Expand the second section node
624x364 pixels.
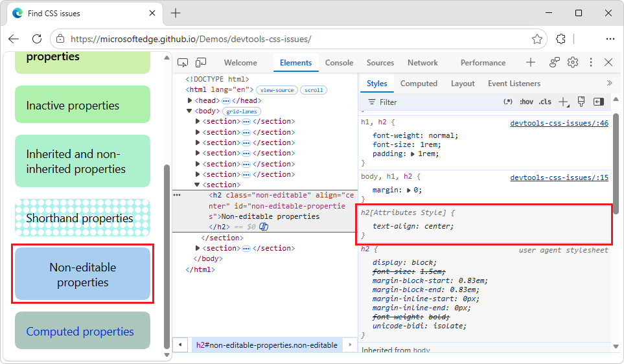[198, 132]
